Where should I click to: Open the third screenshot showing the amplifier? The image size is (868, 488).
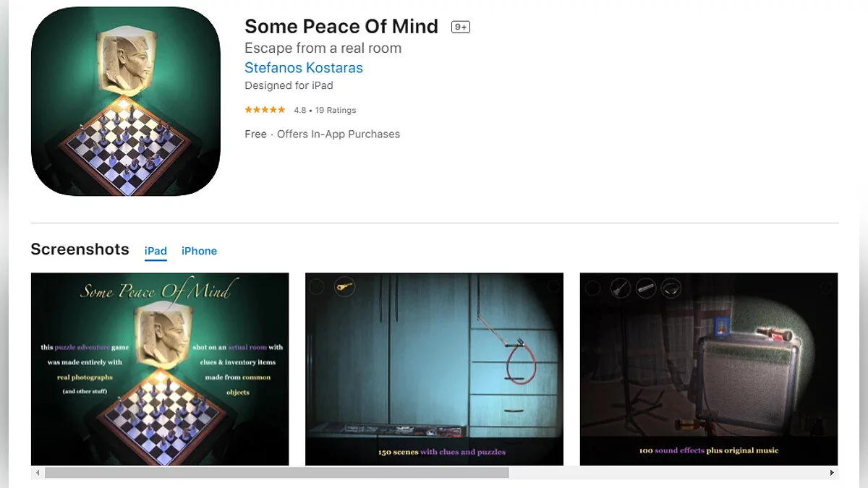(x=709, y=369)
